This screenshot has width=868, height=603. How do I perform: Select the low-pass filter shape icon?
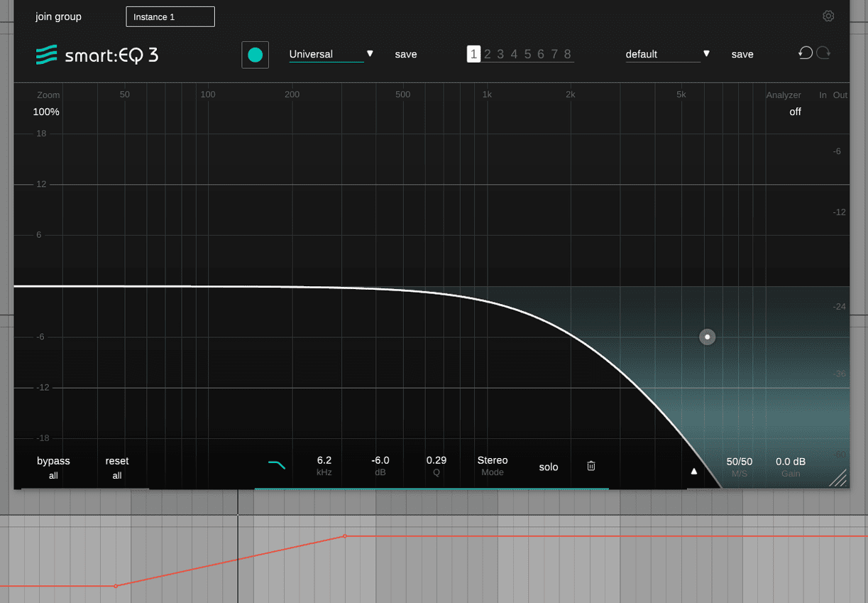tap(277, 464)
